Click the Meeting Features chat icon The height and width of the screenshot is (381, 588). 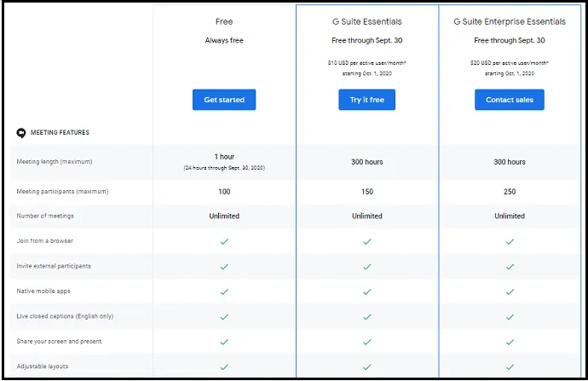pyautogui.click(x=21, y=133)
